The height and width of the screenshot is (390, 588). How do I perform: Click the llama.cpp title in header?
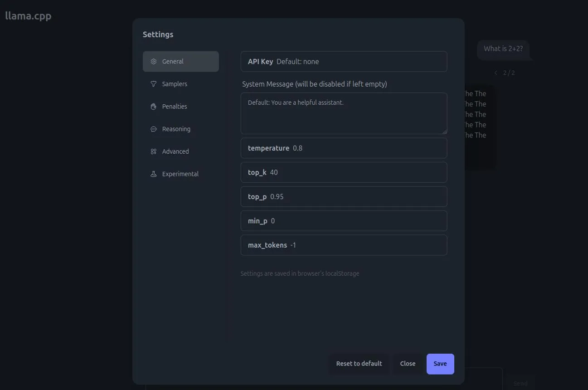pos(28,16)
